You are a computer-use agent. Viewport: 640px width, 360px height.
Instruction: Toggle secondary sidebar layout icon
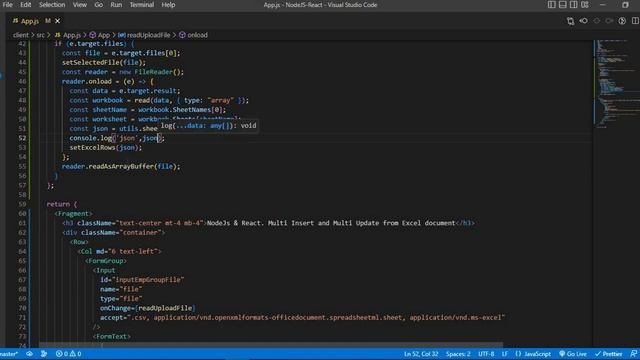click(573, 5)
